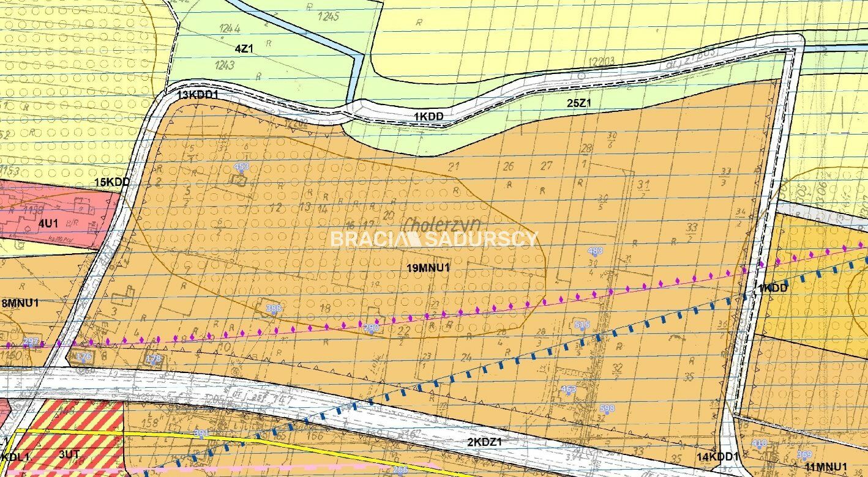Click the 4Z1 zone label
Image resolution: width=868 pixels, height=477 pixels.
point(243,49)
